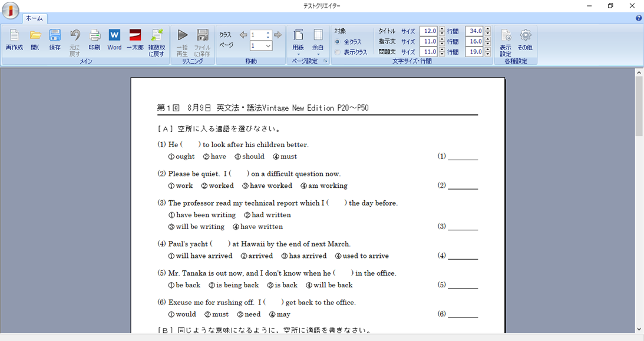This screenshot has height=341, width=644.
Task: Switch to the ホーム ribbon tab
Action: click(34, 18)
